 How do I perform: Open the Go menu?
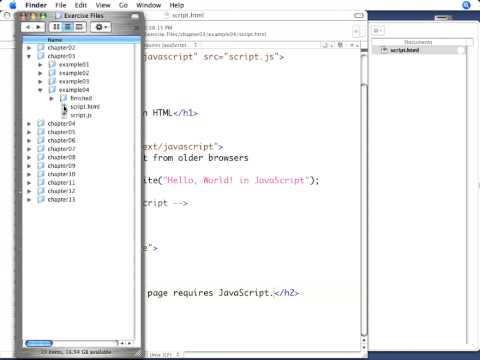[123, 5]
